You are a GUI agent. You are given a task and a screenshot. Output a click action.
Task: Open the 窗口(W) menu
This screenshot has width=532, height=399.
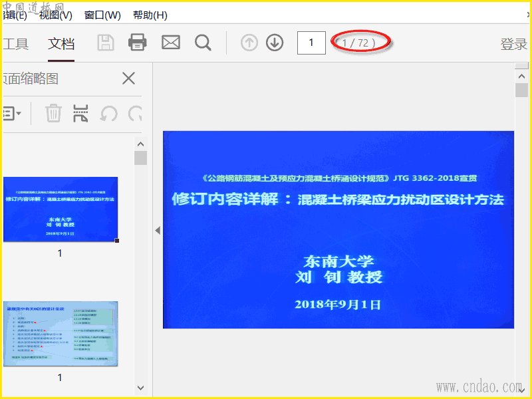(x=102, y=15)
